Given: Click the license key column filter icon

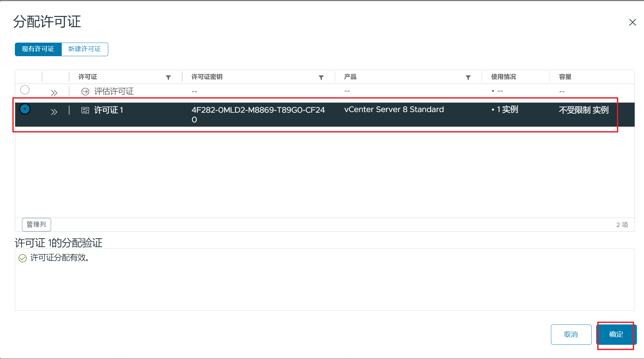Looking at the screenshot, I should click(x=321, y=77).
